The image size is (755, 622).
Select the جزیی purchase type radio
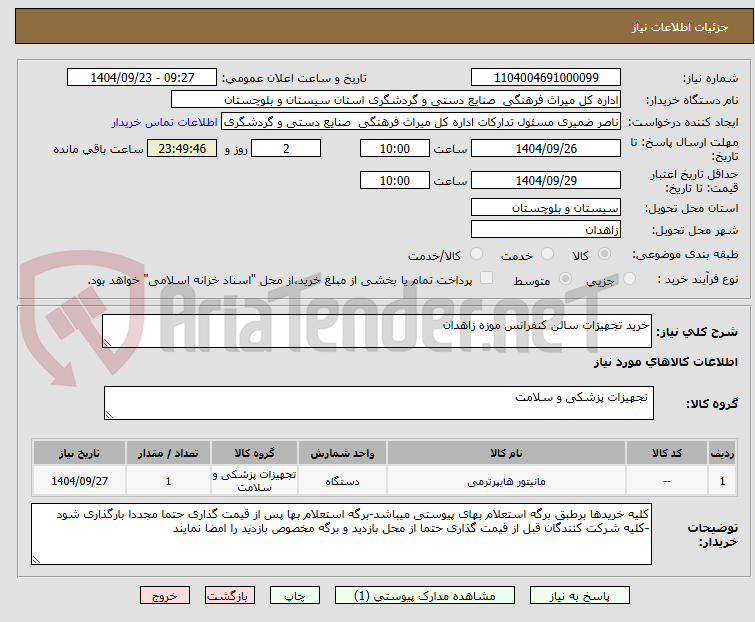[629, 278]
